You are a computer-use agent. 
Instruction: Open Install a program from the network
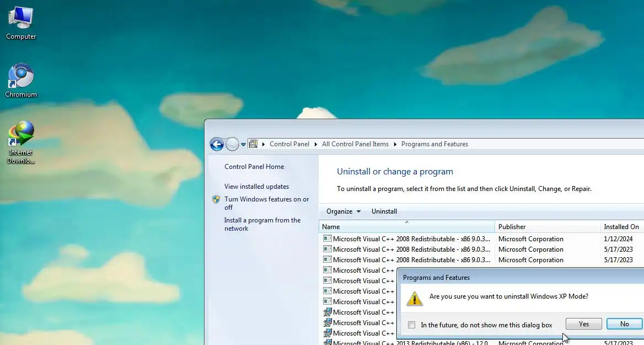[262, 224]
